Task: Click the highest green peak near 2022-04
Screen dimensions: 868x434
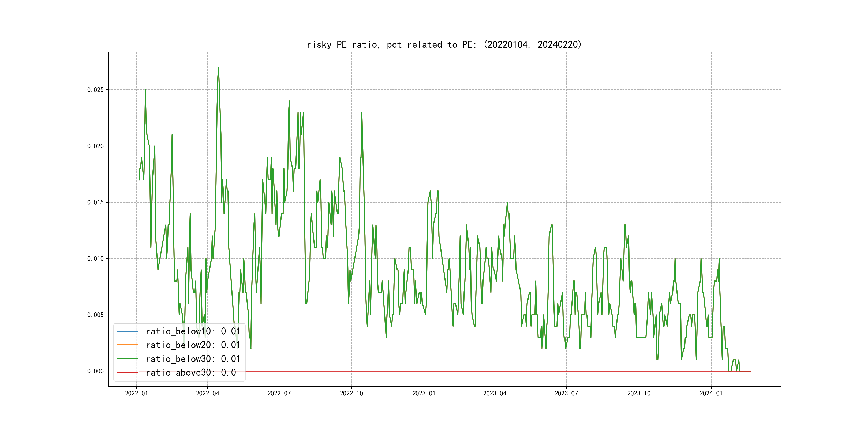Action: click(218, 68)
